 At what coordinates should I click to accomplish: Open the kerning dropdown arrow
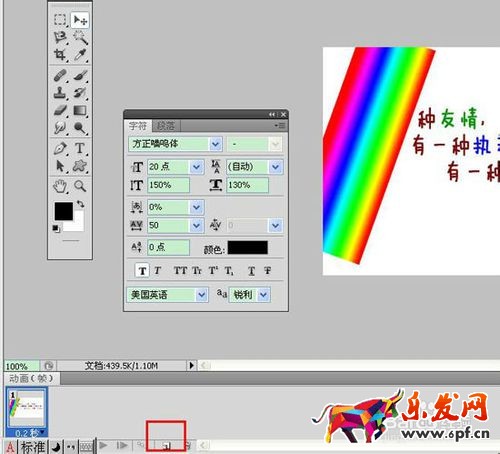point(275,225)
